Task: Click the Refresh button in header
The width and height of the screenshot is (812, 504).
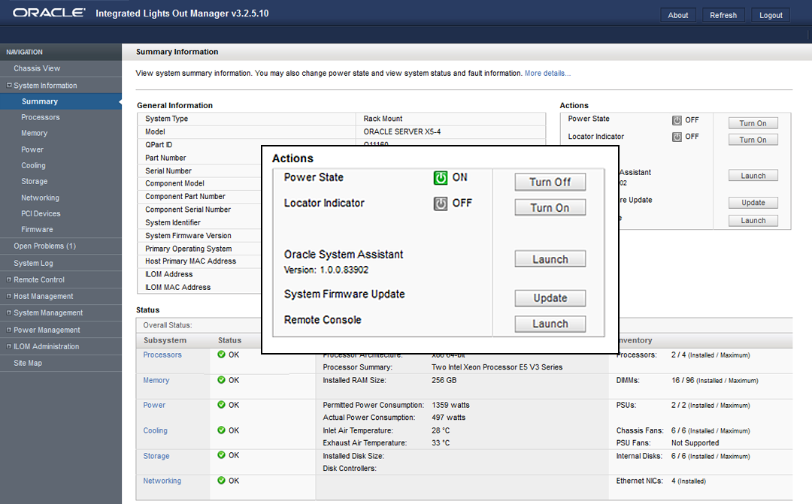Action: pos(723,15)
